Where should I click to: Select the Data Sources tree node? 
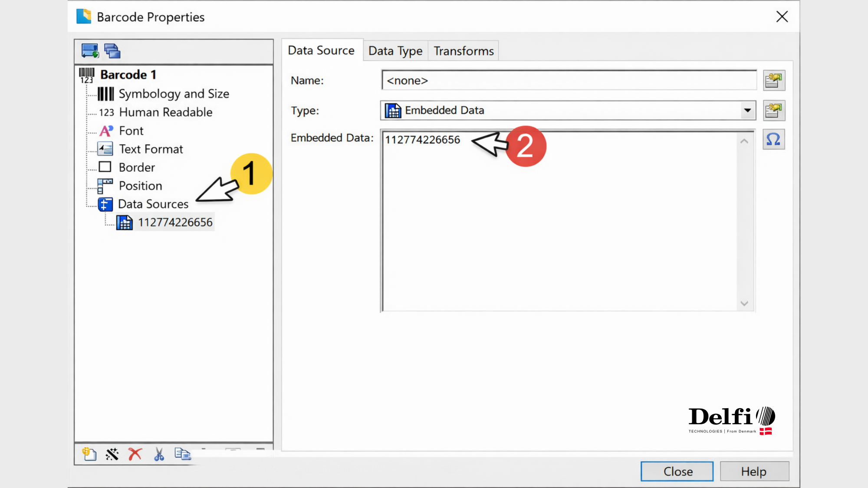pyautogui.click(x=153, y=204)
